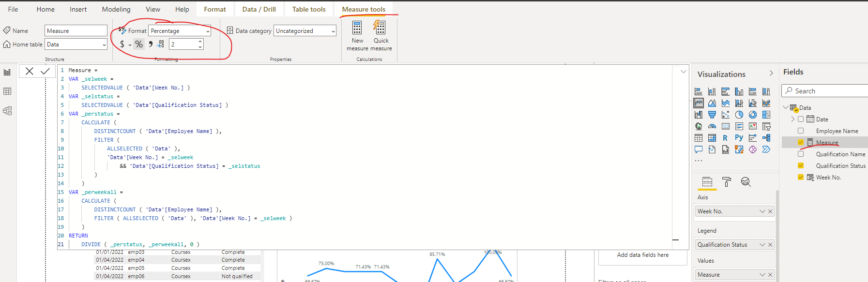Remove Week No. from Axis
Screen dimensions: 868x282
[x=770, y=211]
